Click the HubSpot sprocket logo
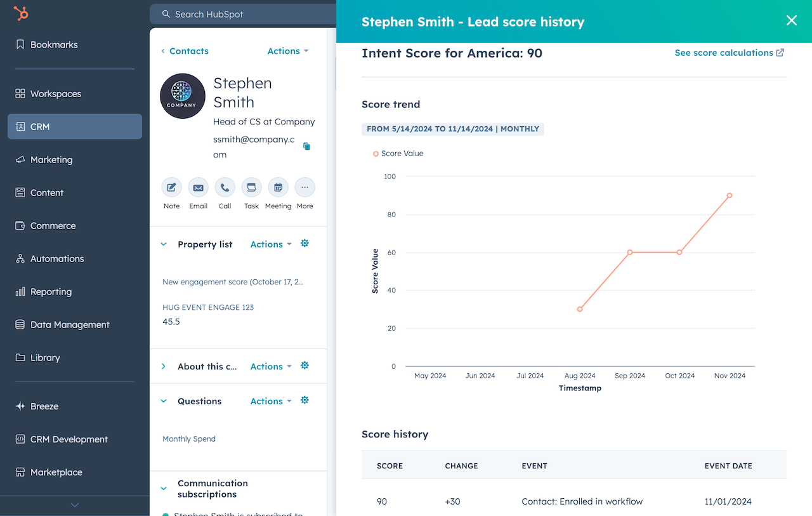The width and height of the screenshot is (812, 516). (21, 14)
